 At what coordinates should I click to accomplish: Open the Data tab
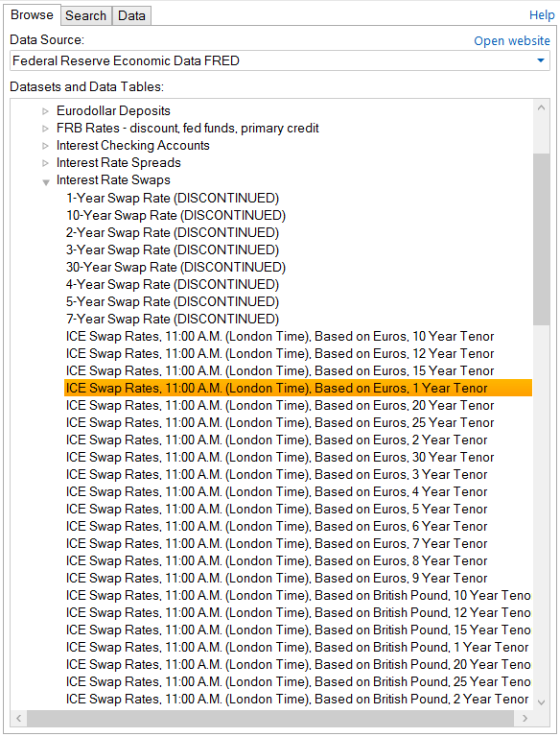tap(131, 15)
